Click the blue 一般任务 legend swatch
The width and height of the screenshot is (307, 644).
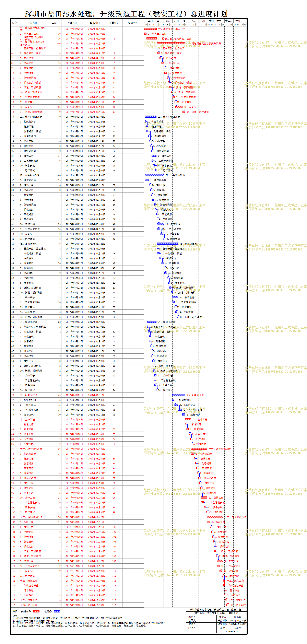coord(57,611)
